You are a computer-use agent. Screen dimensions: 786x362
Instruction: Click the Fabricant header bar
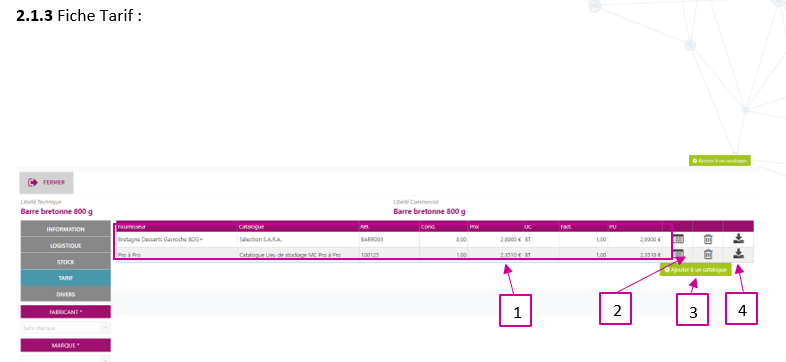pyautogui.click(x=65, y=312)
